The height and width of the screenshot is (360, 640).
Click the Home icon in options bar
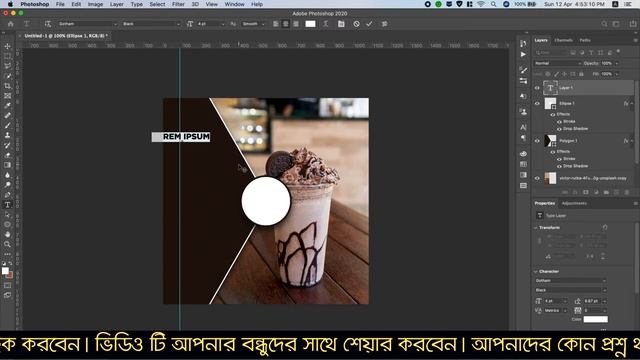tap(11, 24)
